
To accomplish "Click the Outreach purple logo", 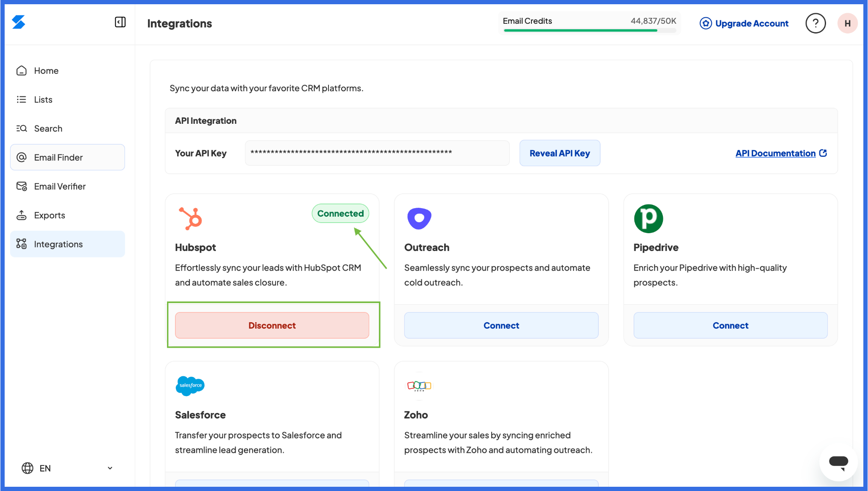I will point(419,218).
